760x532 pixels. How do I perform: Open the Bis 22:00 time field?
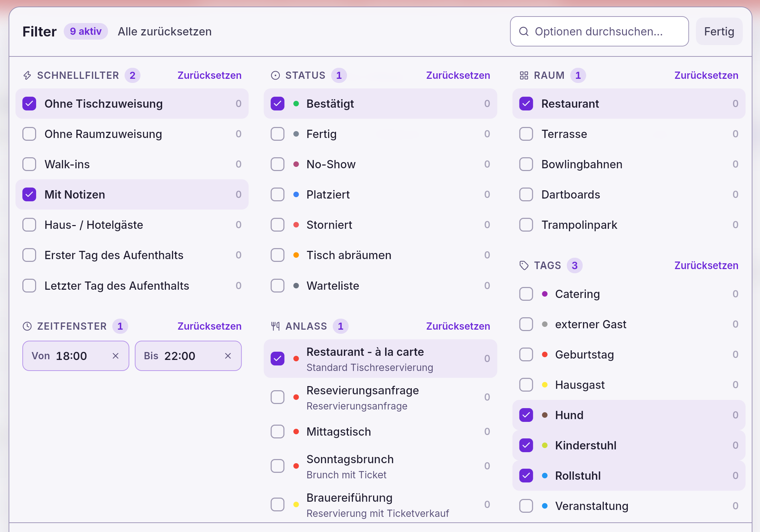coord(188,356)
